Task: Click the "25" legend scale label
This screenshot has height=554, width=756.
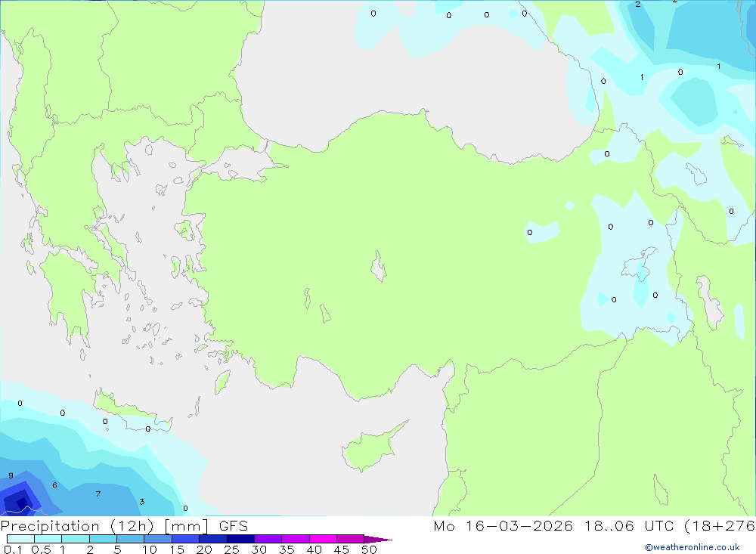Action: point(231,549)
